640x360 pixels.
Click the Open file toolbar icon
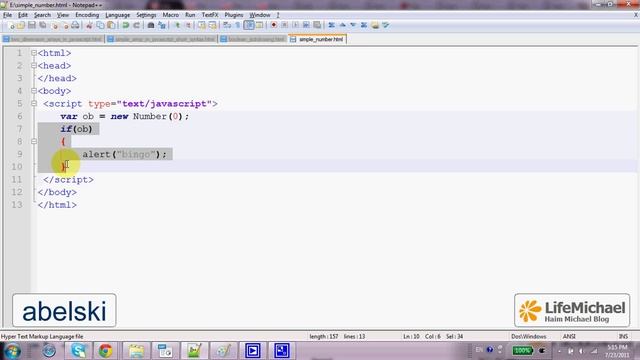(x=21, y=25)
